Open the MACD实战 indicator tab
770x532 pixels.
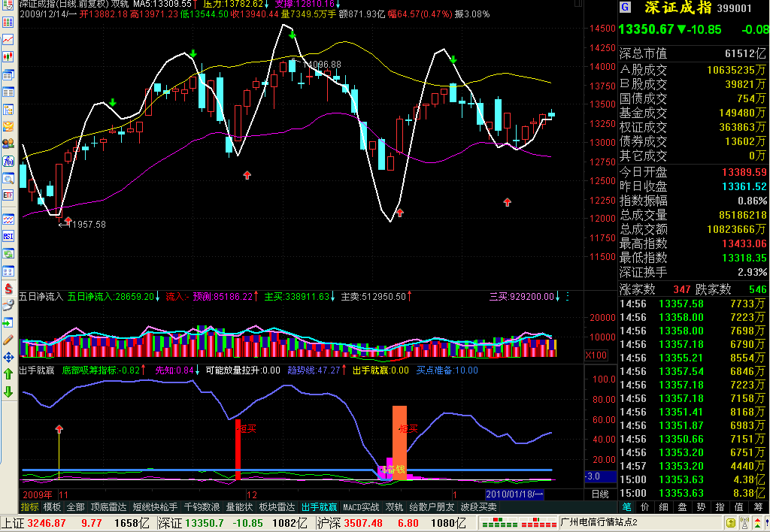361,507
